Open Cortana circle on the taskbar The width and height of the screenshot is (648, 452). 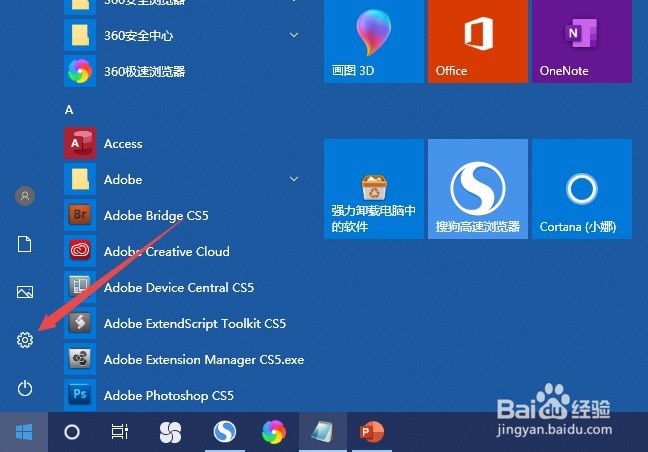click(x=72, y=432)
